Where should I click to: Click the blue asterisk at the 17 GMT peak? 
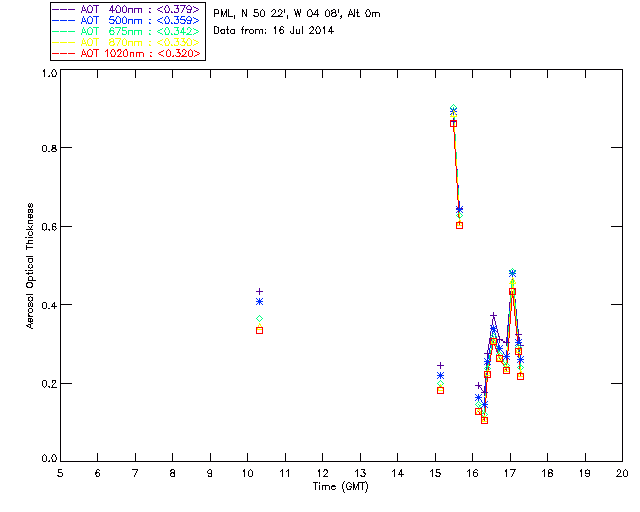point(512,273)
